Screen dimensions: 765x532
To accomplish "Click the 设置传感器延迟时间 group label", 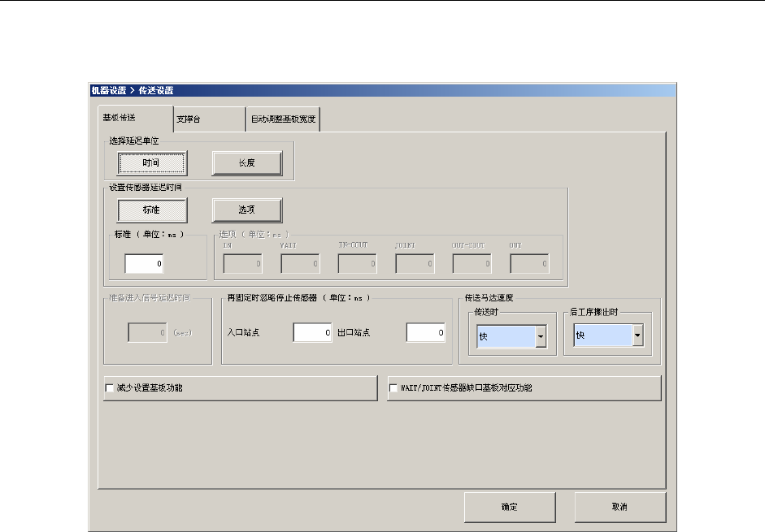I will point(146,188).
